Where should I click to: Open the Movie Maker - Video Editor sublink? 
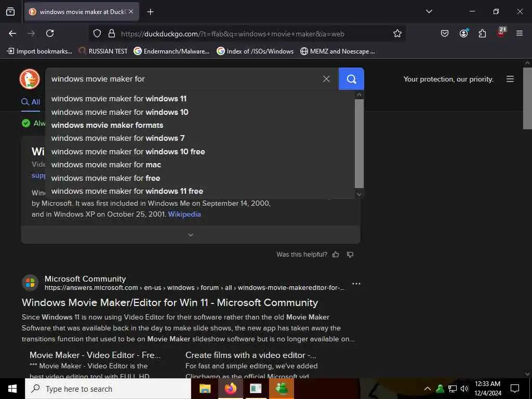point(95,355)
